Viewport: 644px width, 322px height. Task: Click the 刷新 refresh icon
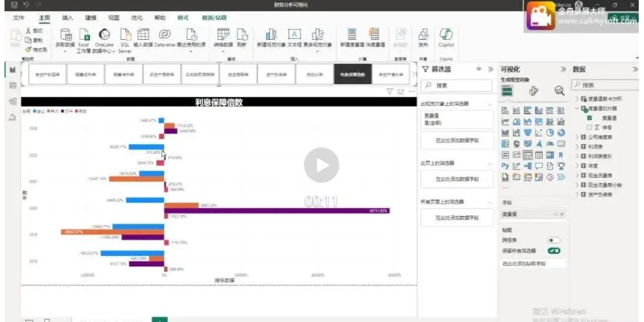[242, 35]
